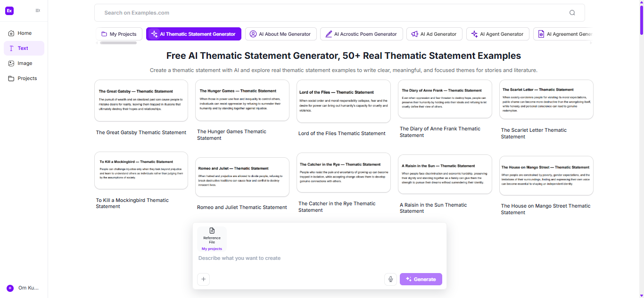Open The Diary of Anne Frank thumbnail
644x298 pixels.
click(x=445, y=99)
